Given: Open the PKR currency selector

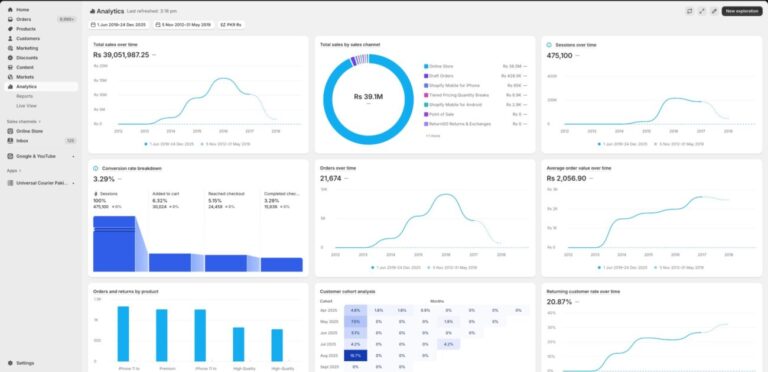Looking at the screenshot, I should (231, 24).
